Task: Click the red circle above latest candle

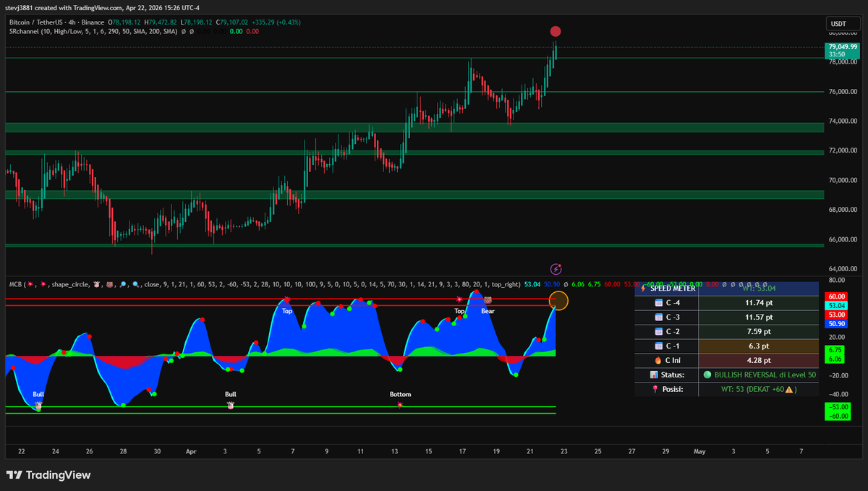Action: click(x=556, y=31)
